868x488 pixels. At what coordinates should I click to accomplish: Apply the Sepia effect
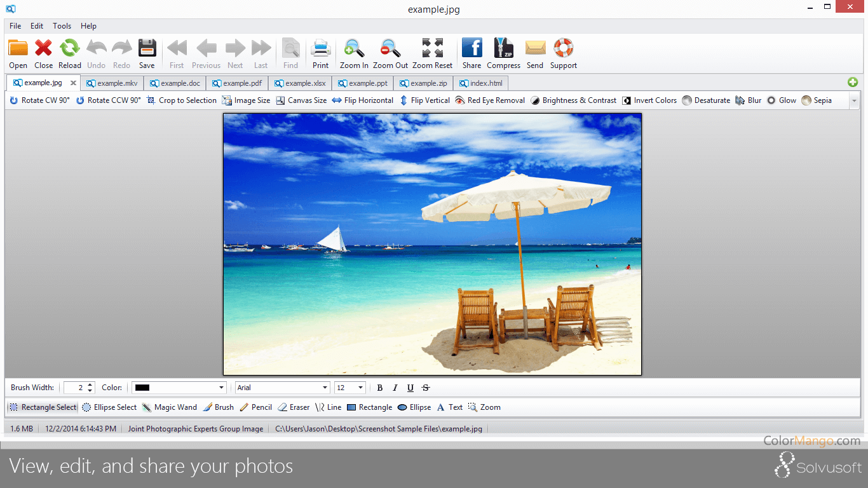click(x=816, y=100)
